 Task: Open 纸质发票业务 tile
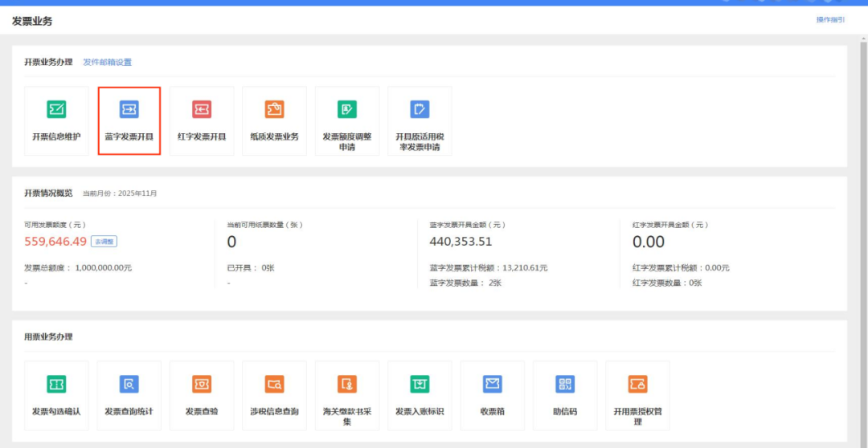pos(274,120)
